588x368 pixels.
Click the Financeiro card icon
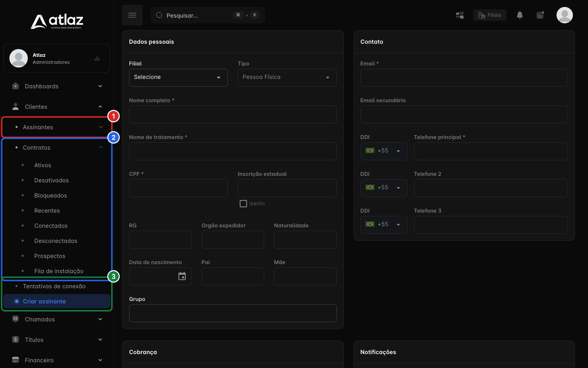click(16, 360)
